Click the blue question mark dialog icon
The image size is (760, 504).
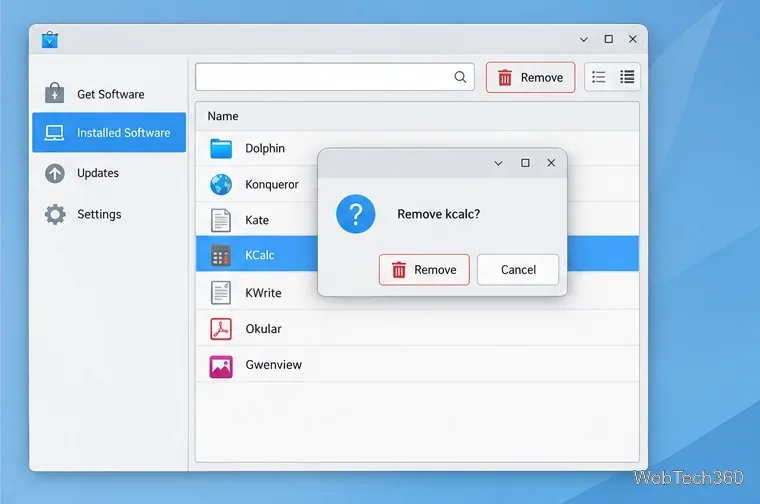356,214
